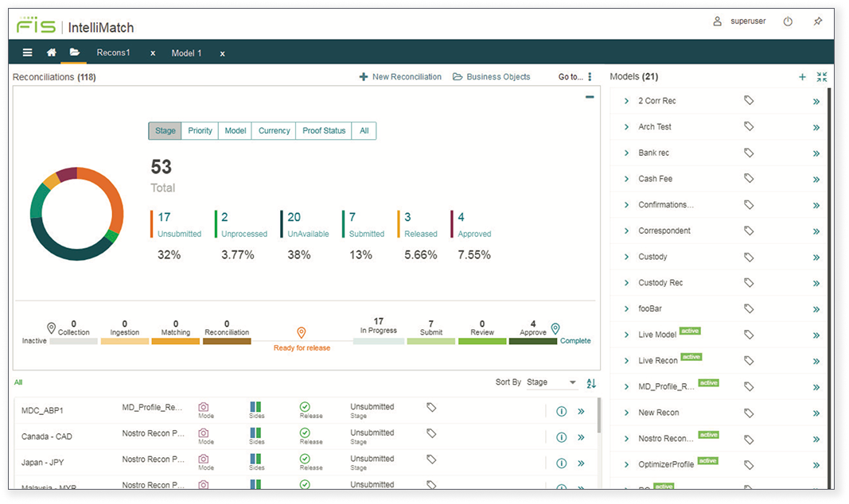Collapse the Models panel with shrink icon
Image resolution: width=849 pixels, height=504 pixels.
click(x=822, y=77)
